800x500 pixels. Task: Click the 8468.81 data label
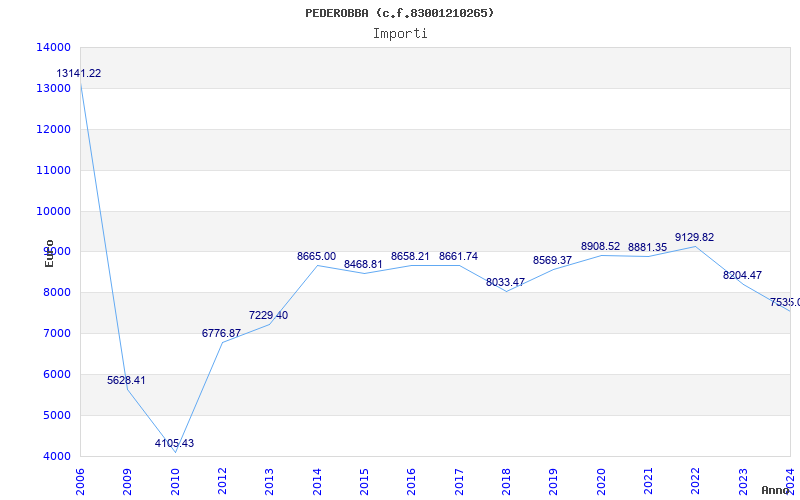click(x=363, y=265)
